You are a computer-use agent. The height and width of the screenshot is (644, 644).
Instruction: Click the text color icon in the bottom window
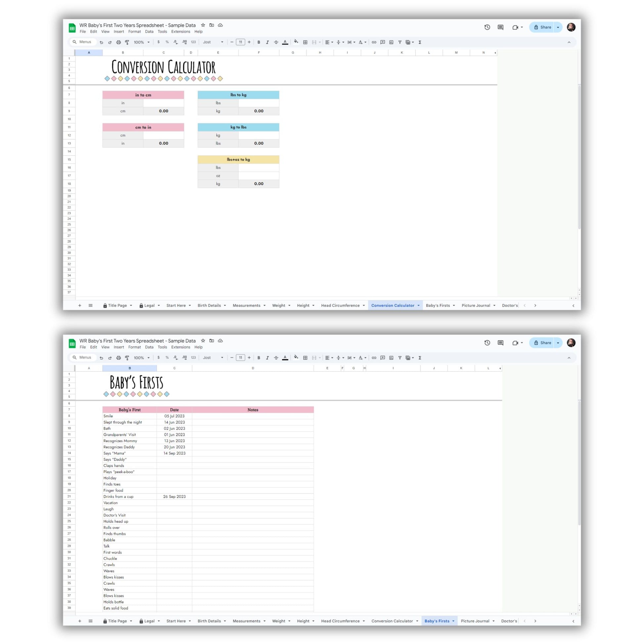(x=285, y=358)
